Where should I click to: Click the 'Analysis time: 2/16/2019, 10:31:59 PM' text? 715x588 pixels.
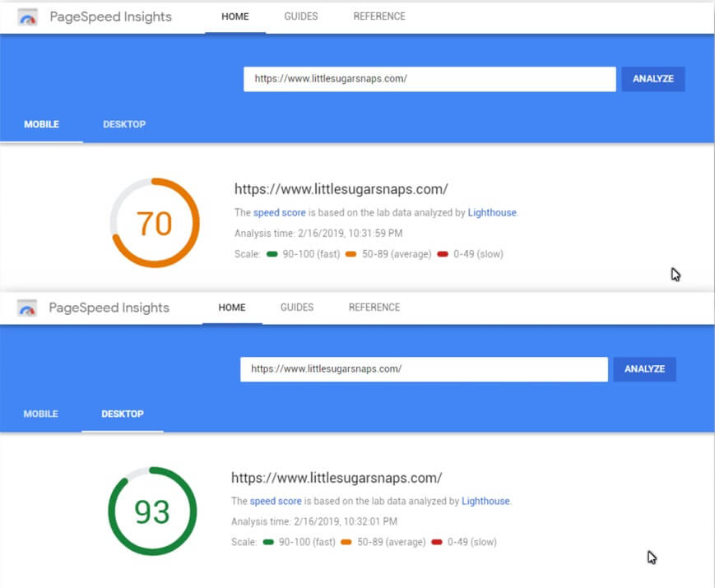pos(318,234)
